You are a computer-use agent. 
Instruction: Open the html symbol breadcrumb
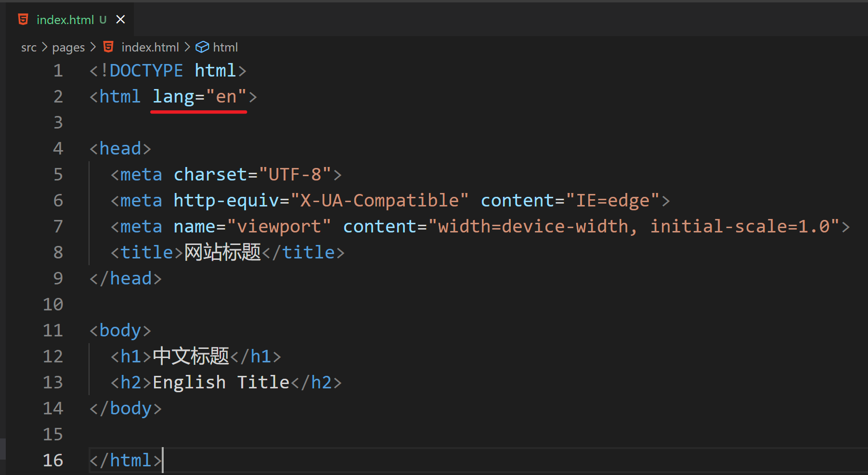click(x=225, y=47)
